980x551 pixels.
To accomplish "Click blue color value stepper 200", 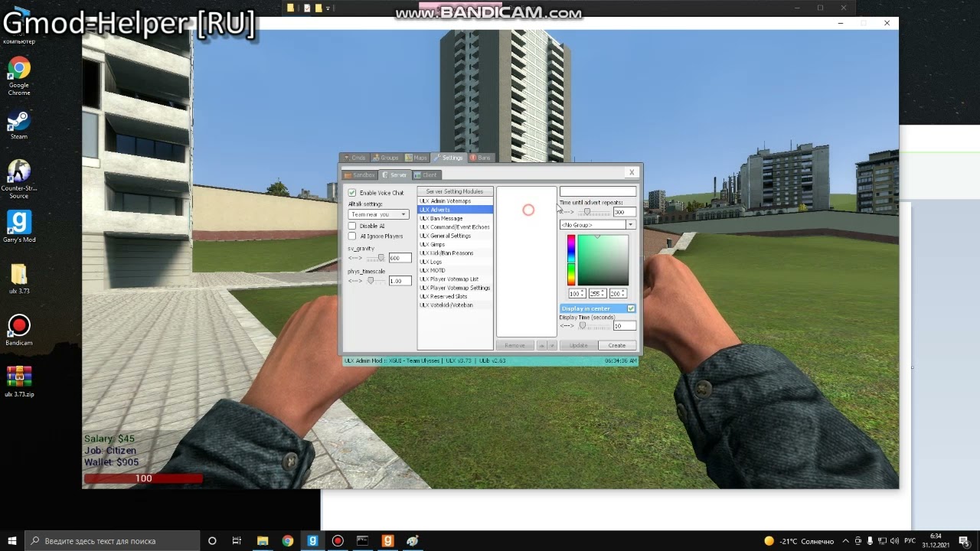I will pyautogui.click(x=618, y=294).
